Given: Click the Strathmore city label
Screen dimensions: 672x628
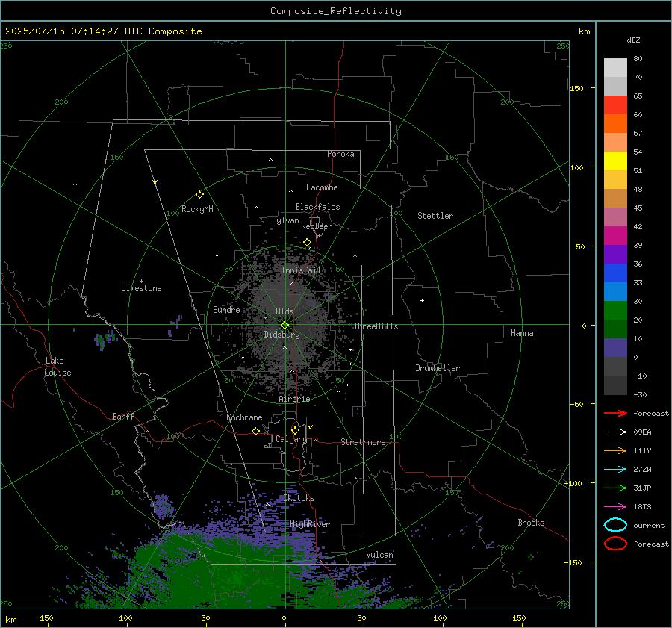Looking at the screenshot, I should (363, 442).
